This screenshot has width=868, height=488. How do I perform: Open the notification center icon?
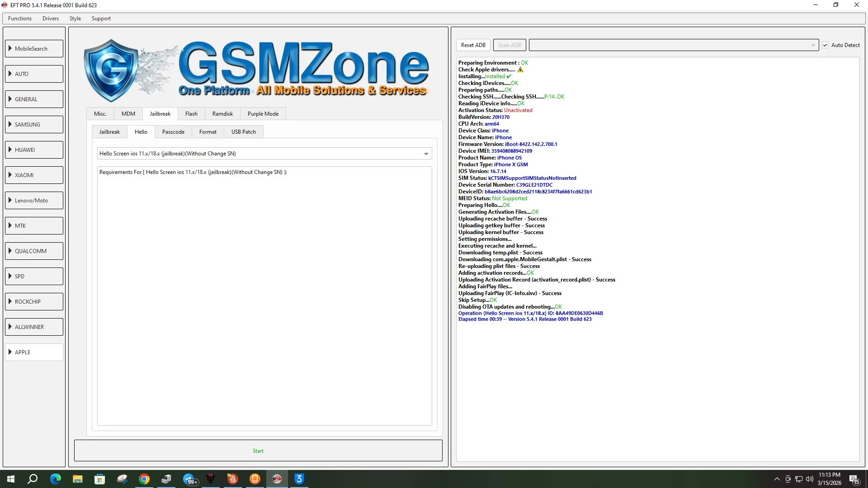[854, 479]
